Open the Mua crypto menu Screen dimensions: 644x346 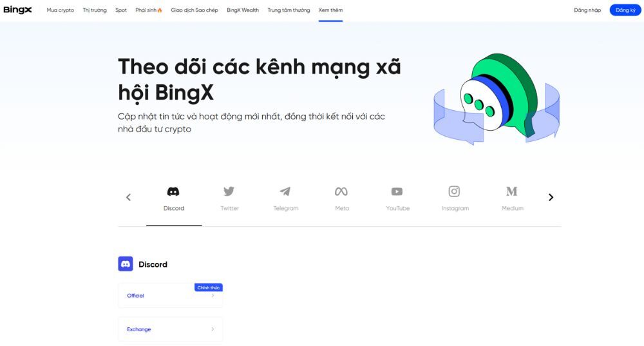tap(61, 10)
